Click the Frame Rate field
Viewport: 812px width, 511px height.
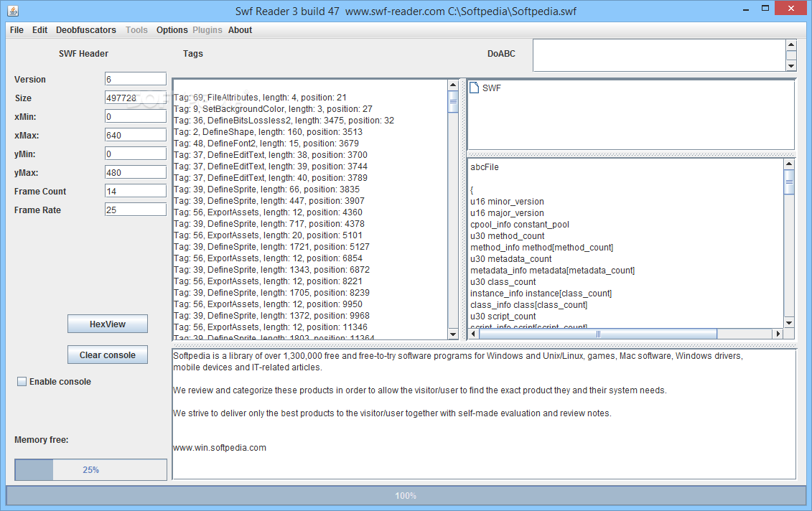(x=136, y=209)
